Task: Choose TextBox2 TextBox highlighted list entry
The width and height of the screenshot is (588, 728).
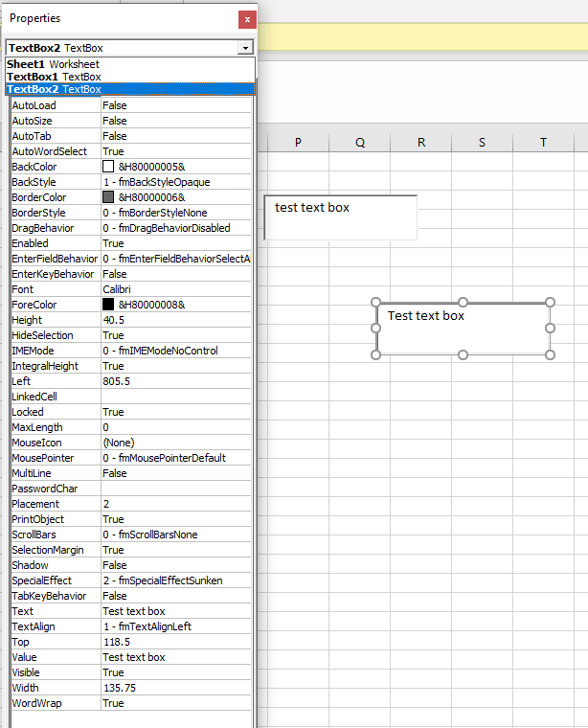Action: pos(130,89)
